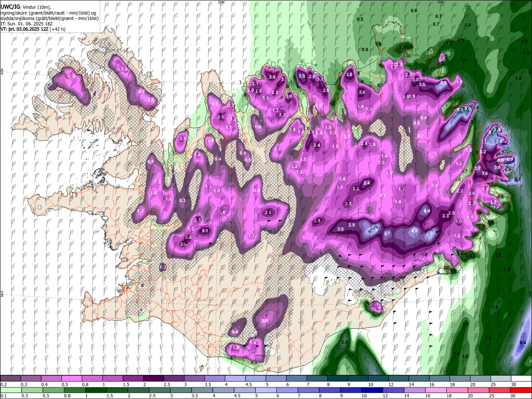Select the dusky purple 0.2 snow-scale swatch
Screen dimensions: 532x399
click(x=10, y=379)
